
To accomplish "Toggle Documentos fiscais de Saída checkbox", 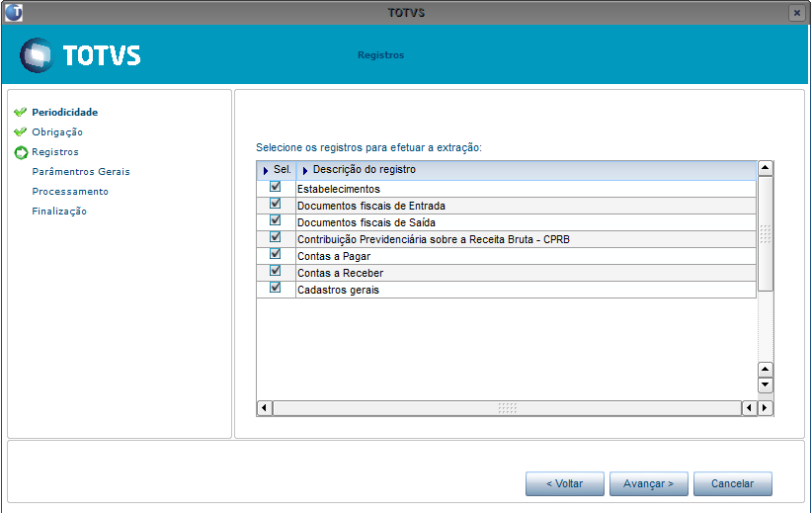I will [x=275, y=220].
